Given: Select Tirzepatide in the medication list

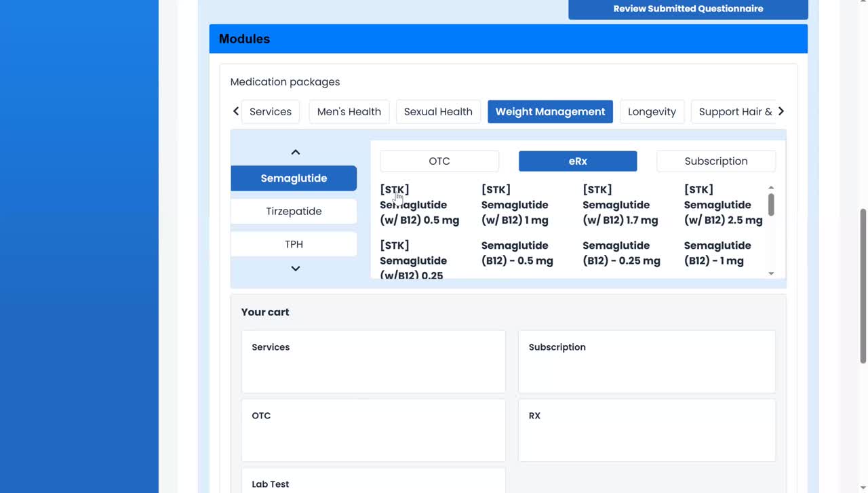Looking at the screenshot, I should pos(294,212).
